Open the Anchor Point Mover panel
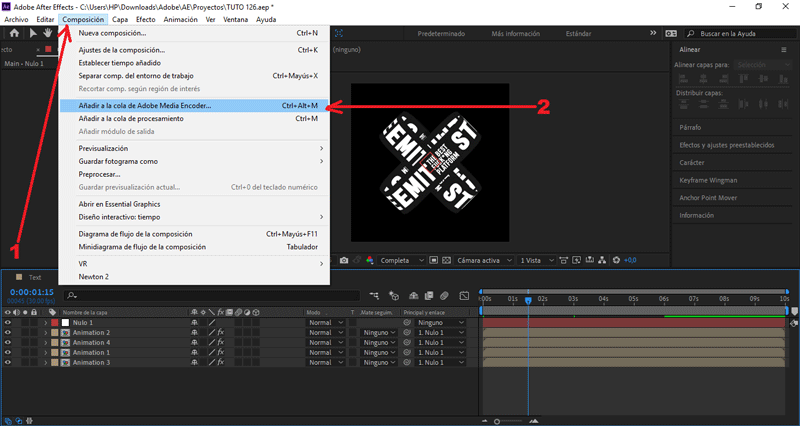Image resolution: width=800 pixels, height=426 pixels. coord(708,197)
